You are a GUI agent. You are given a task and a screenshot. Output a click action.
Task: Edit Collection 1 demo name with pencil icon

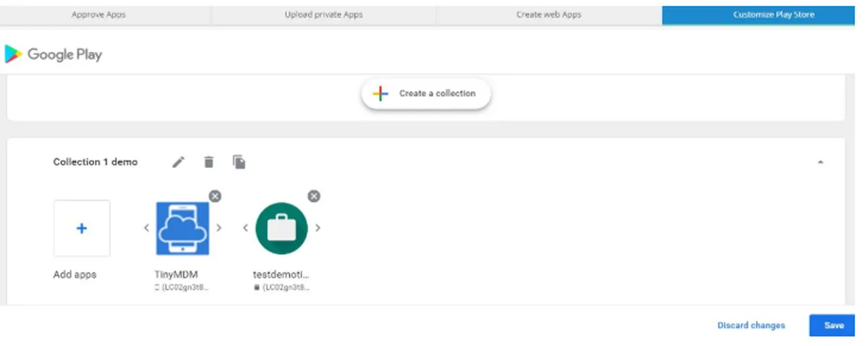(178, 162)
